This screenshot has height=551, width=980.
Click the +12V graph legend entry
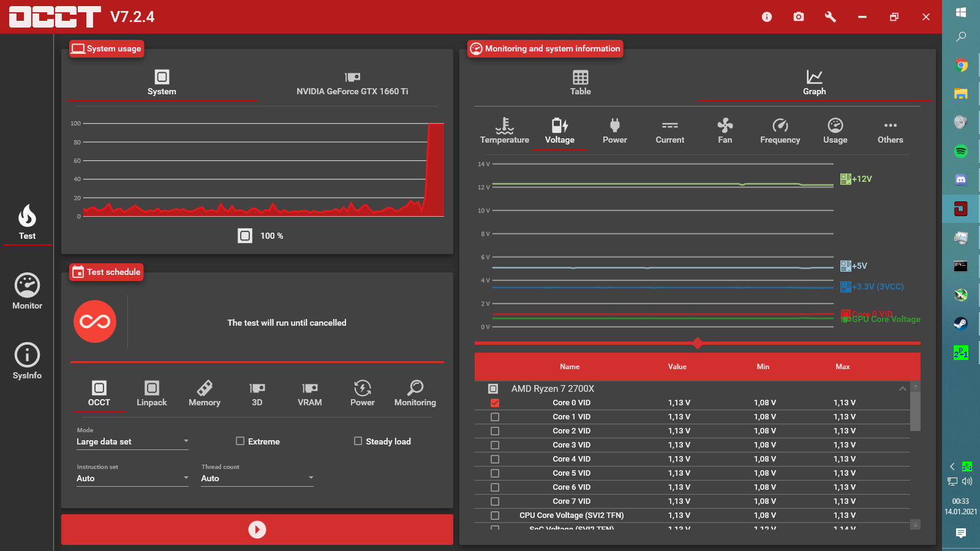click(856, 179)
